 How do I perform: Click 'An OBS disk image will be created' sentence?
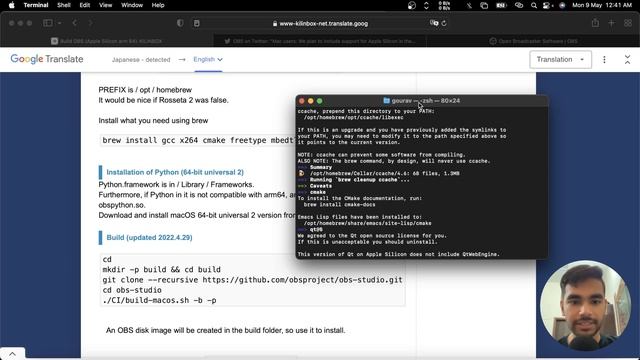coord(225,330)
